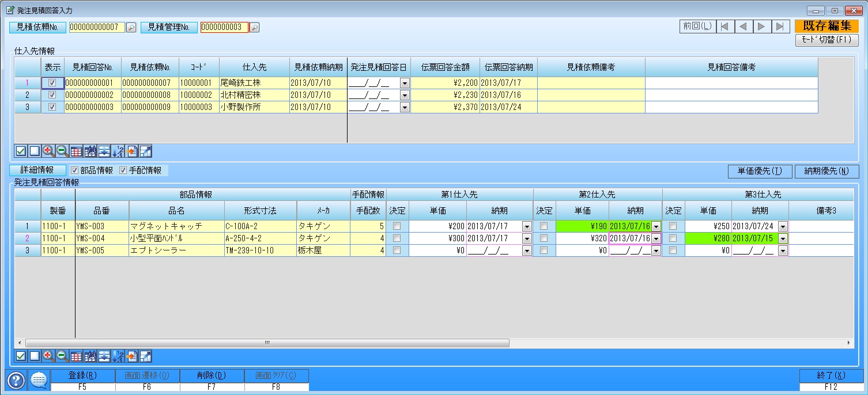This screenshot has height=395, width=868.
Task: Click zoom-in magnifier in supplier info toolbar
Action: (48, 151)
